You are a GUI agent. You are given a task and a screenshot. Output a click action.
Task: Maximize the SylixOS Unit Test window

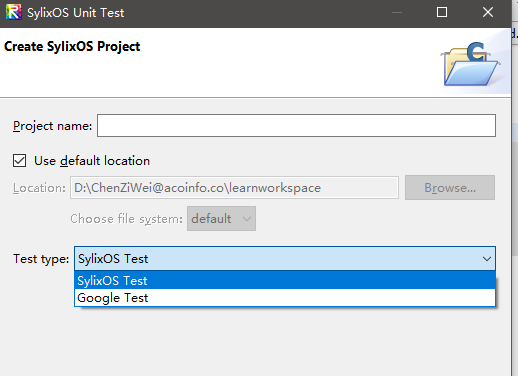442,12
